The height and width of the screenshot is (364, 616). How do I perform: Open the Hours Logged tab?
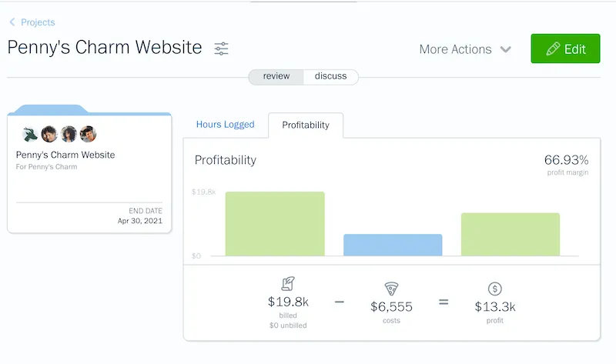point(225,125)
